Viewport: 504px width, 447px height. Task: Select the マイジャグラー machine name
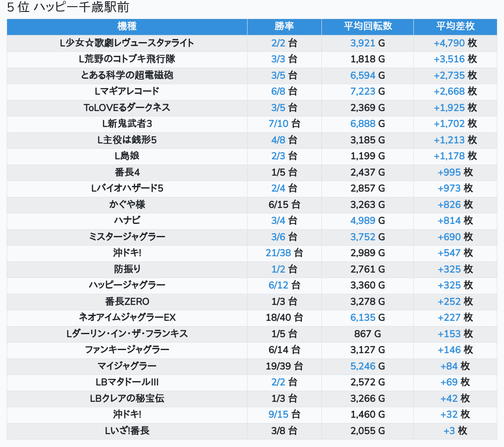127,366
